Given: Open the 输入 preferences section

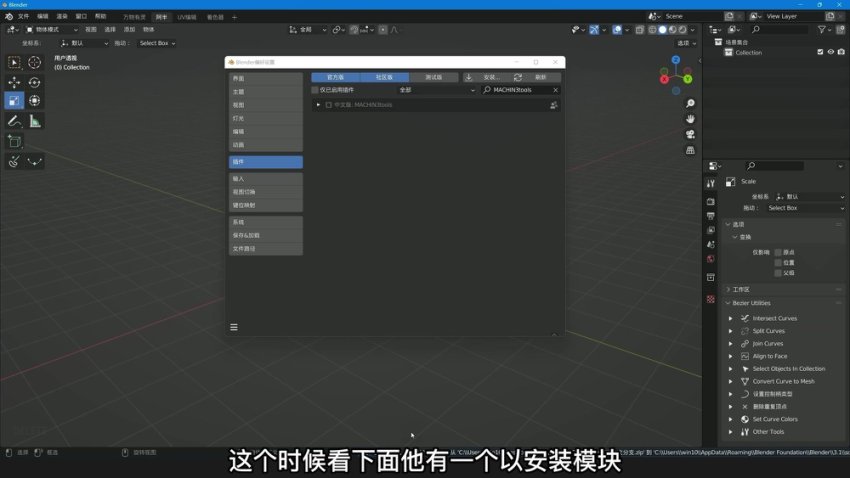Looking at the screenshot, I should pos(265,178).
